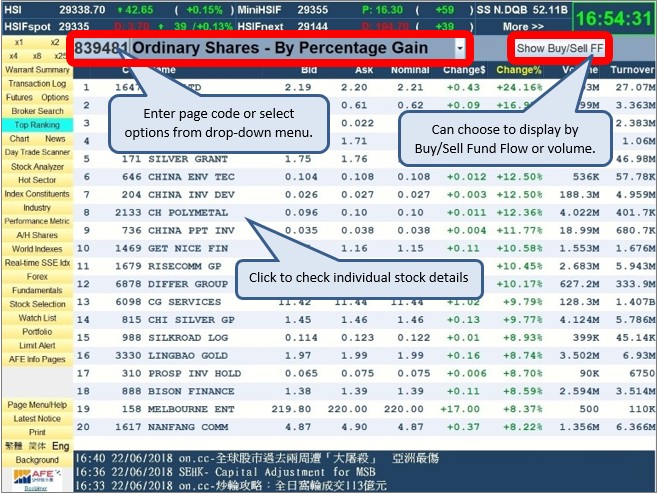Image resolution: width=658 pixels, height=494 pixels.
Task: Open the Disclaimer link under the AFE logo
Action: (x=36, y=488)
